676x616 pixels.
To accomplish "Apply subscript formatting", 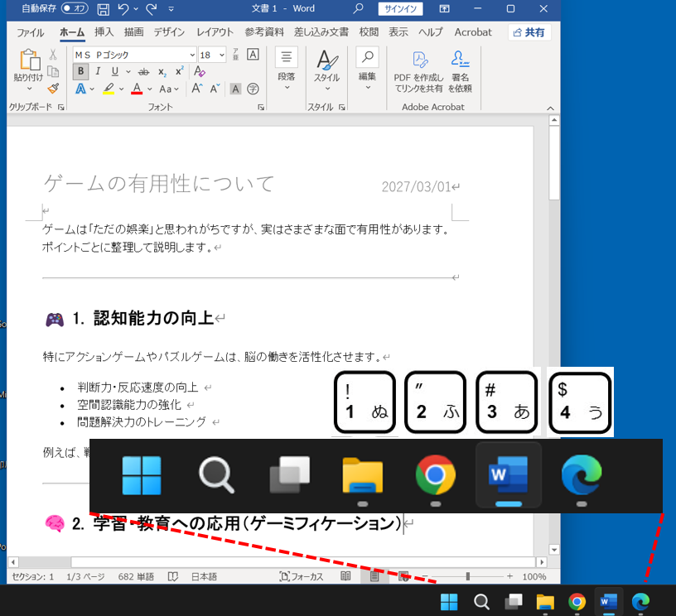I will 162,72.
